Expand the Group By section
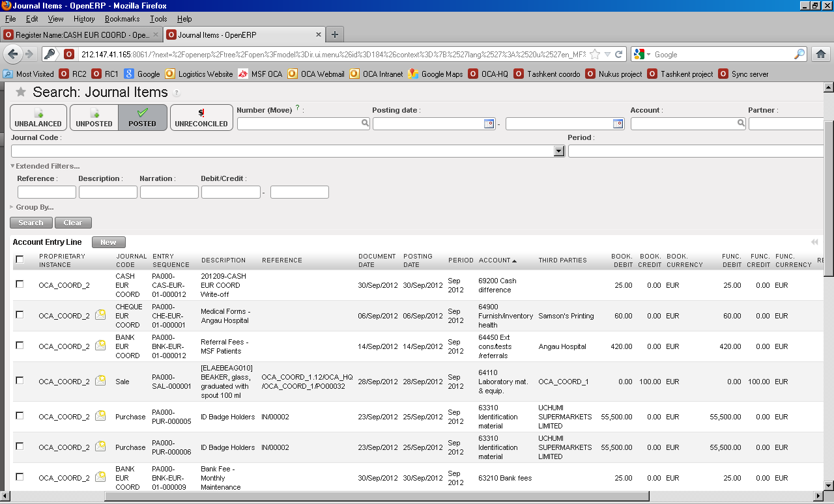Viewport: 834px width, 504px height. tap(34, 207)
